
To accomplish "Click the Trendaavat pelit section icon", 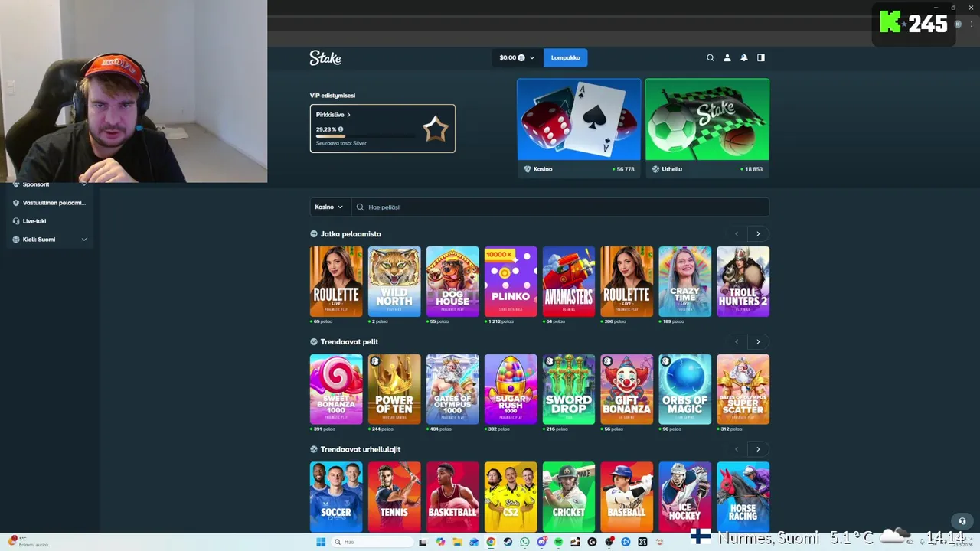I will click(314, 342).
